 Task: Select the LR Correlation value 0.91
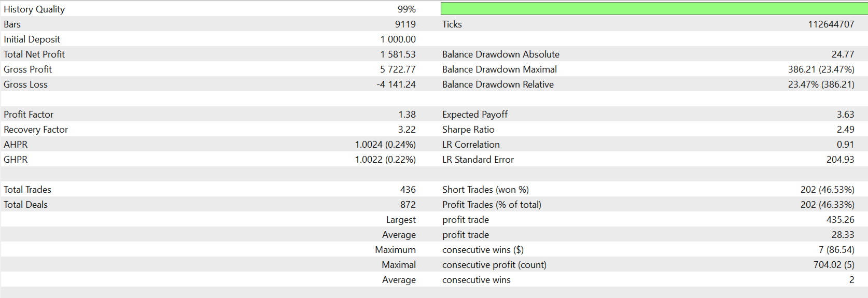click(x=845, y=145)
